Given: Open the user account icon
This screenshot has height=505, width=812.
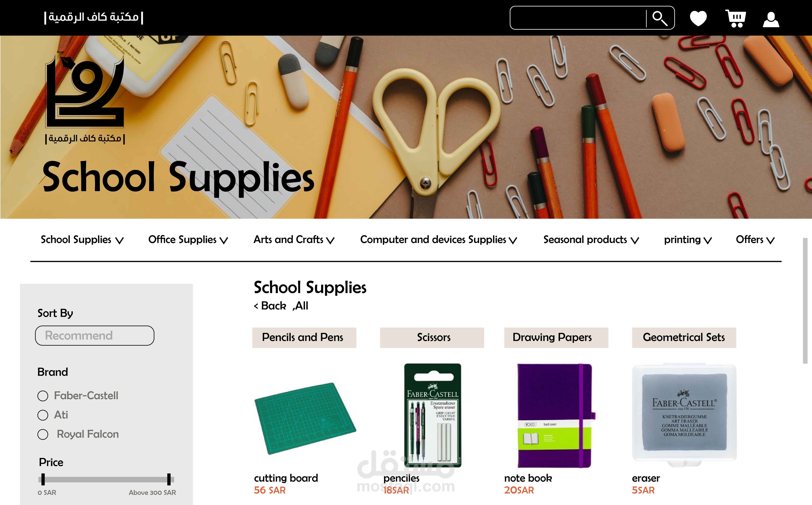Looking at the screenshot, I should pos(771,20).
